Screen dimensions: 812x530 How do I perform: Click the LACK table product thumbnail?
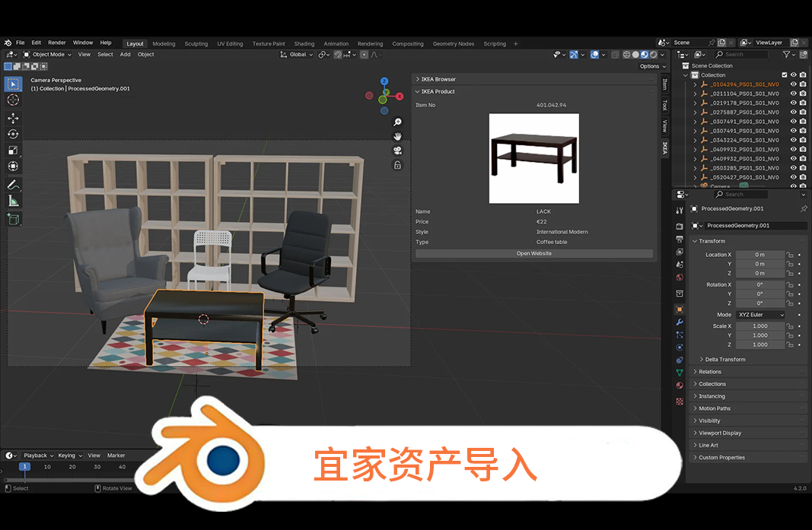pyautogui.click(x=534, y=158)
